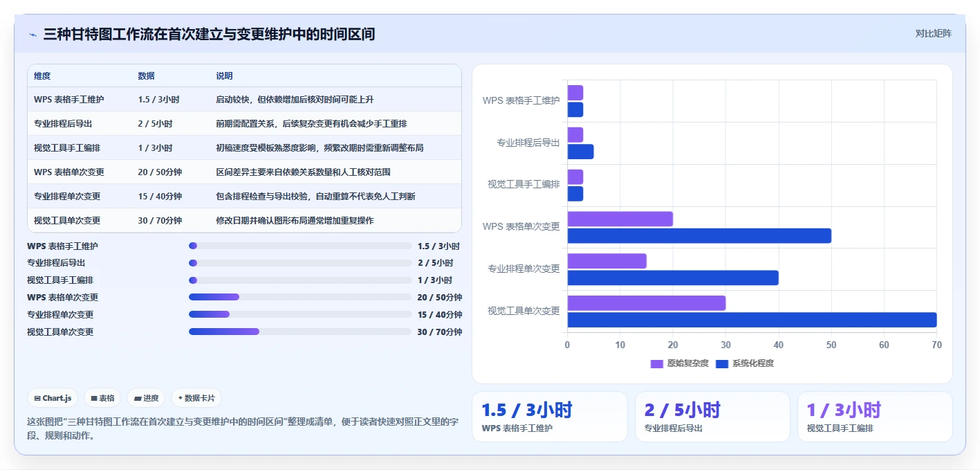Click the 原始复杂度 legend label
This screenshot has width=980, height=470.
pyautogui.click(x=688, y=363)
